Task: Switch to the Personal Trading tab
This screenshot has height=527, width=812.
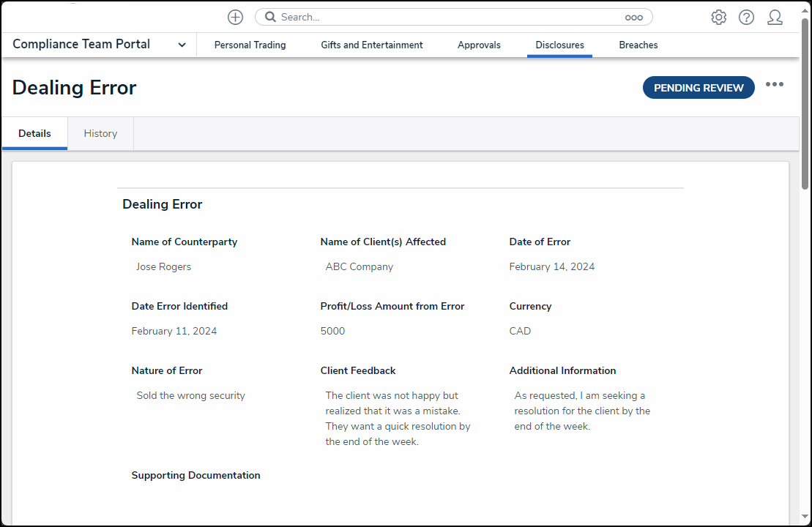Action: (250, 45)
